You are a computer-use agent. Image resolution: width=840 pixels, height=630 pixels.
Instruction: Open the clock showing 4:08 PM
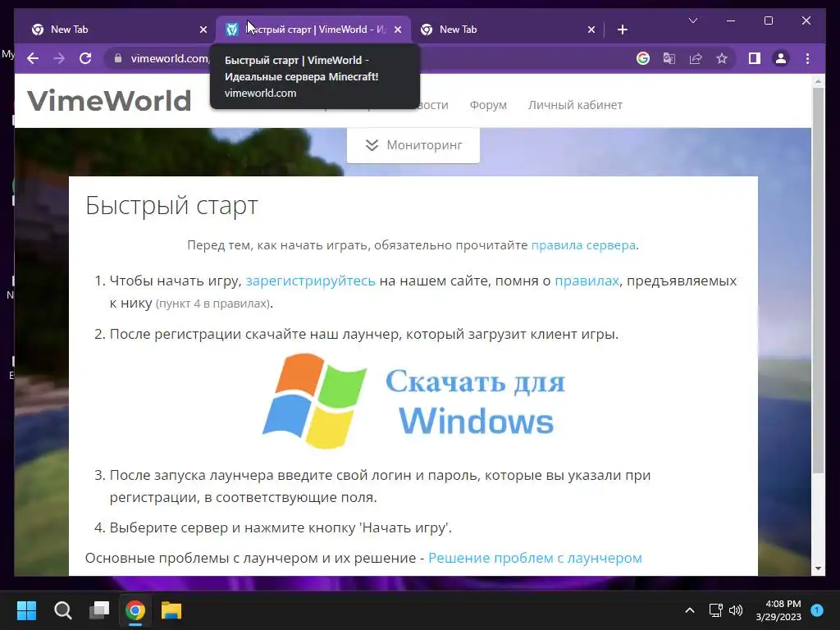coord(778,610)
